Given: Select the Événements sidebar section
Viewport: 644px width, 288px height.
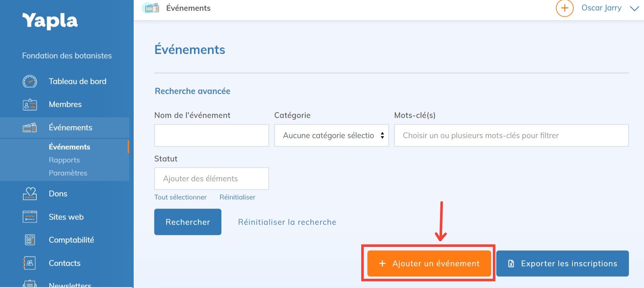Looking at the screenshot, I should (x=70, y=128).
